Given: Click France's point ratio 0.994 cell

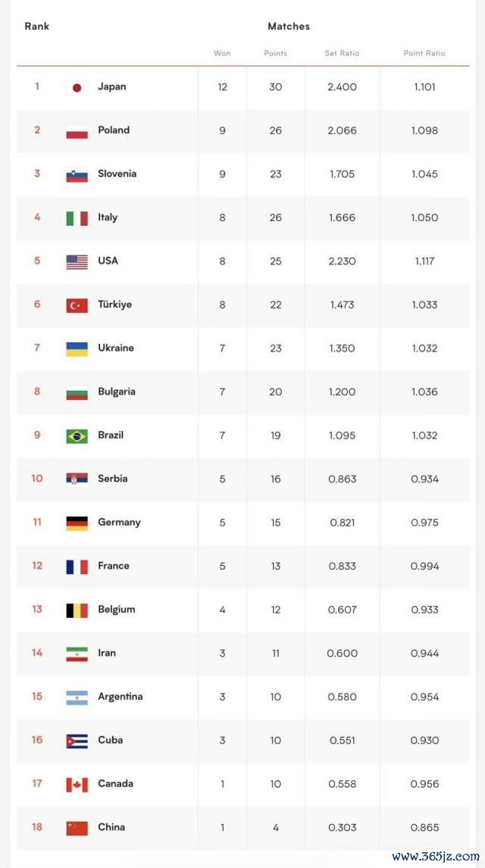Looking at the screenshot, I should 424,566.
